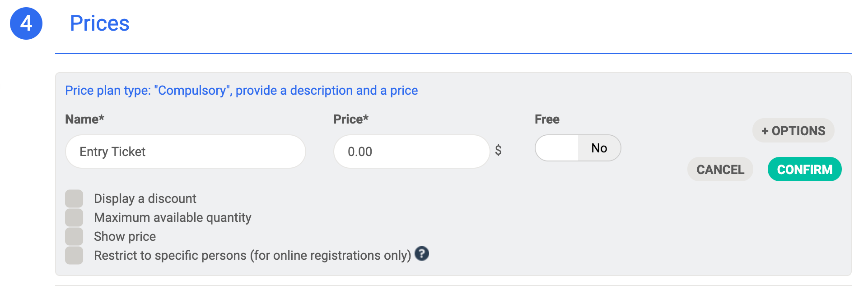The width and height of the screenshot is (868, 294).
Task: Expand the + OPTIONS button
Action: [x=793, y=131]
